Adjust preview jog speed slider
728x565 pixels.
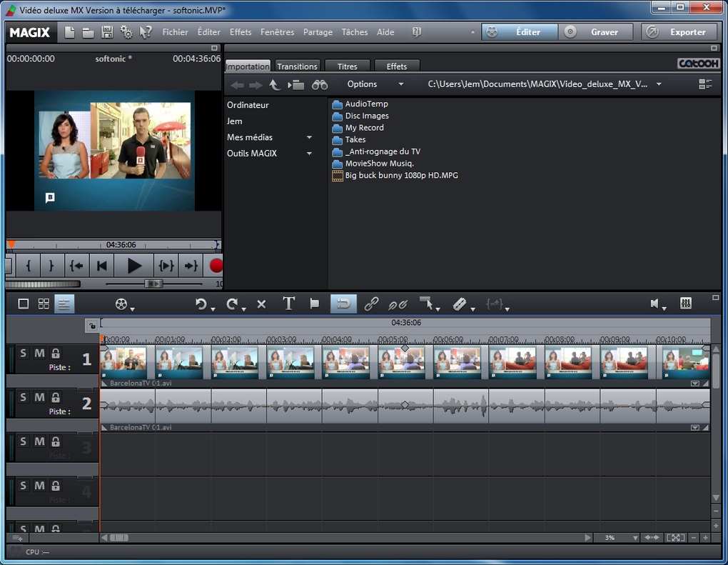(x=153, y=284)
